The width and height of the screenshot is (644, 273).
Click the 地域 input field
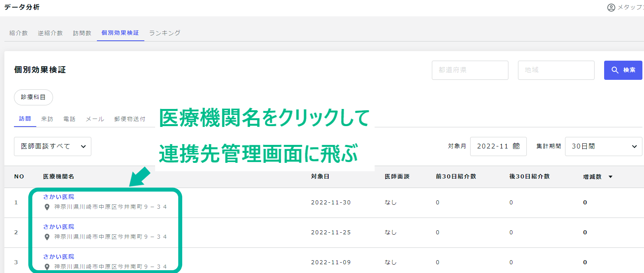pyautogui.click(x=556, y=70)
